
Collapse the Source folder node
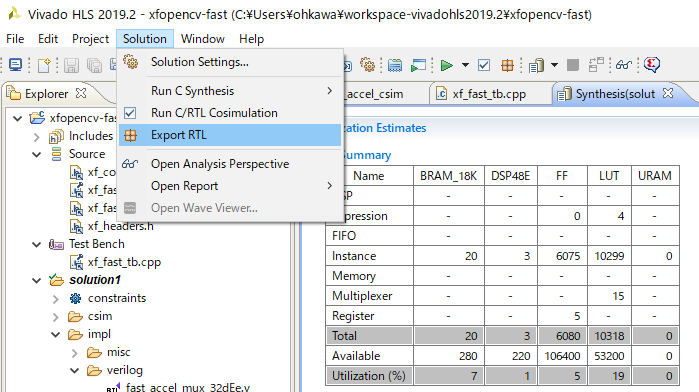(x=37, y=155)
